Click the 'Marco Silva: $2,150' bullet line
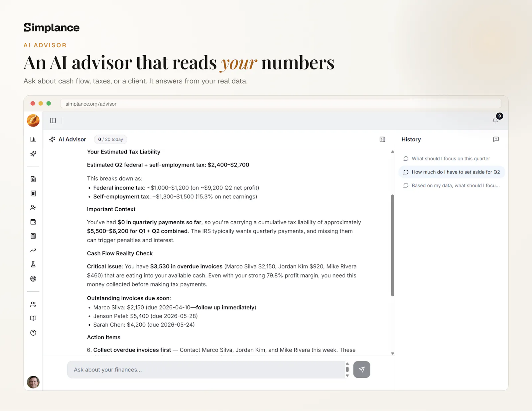Viewport: 532px width, 411px height. coord(175,307)
